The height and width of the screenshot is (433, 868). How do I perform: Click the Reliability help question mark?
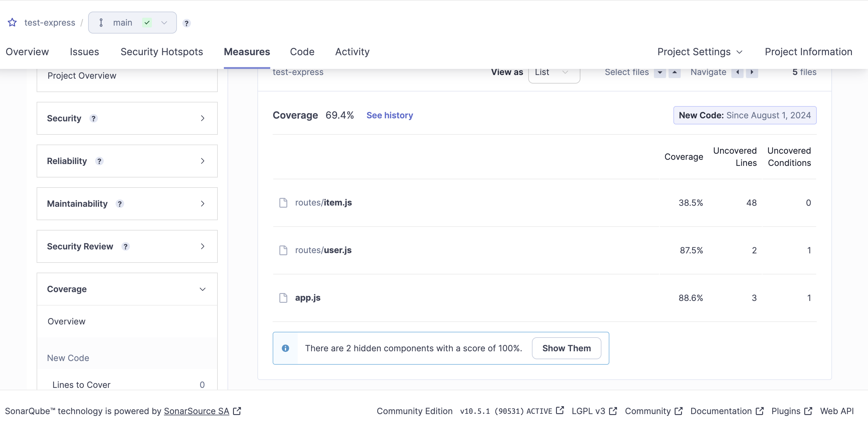[99, 161]
